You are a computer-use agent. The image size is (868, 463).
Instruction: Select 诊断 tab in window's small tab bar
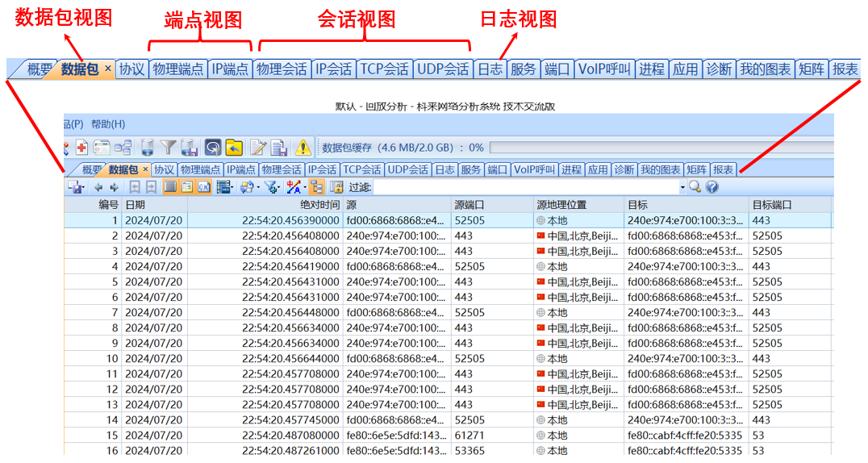624,169
